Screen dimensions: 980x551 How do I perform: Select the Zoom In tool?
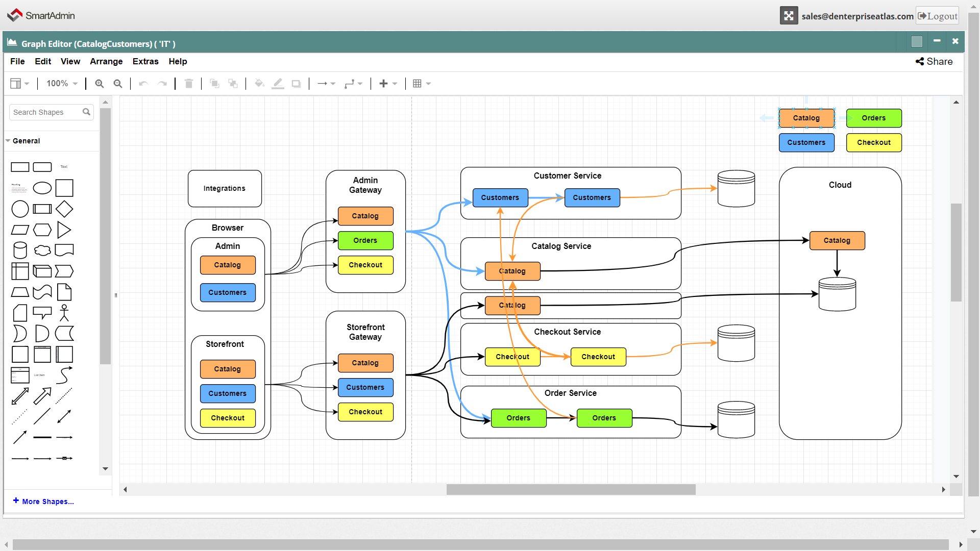tap(99, 83)
